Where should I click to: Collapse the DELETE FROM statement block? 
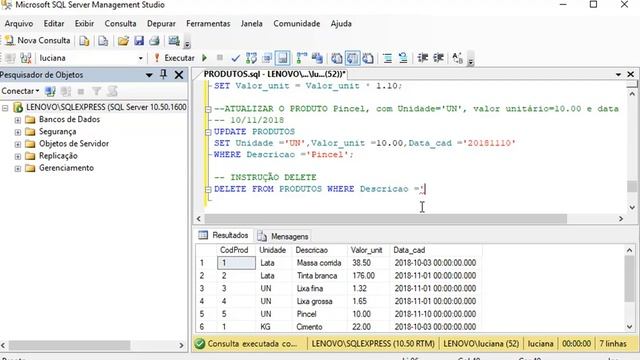pos(208,189)
